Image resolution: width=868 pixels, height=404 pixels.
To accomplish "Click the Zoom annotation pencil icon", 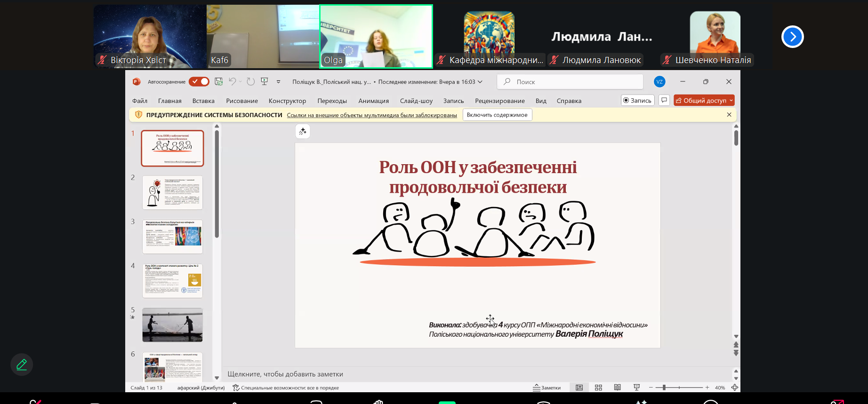I will click(x=22, y=364).
